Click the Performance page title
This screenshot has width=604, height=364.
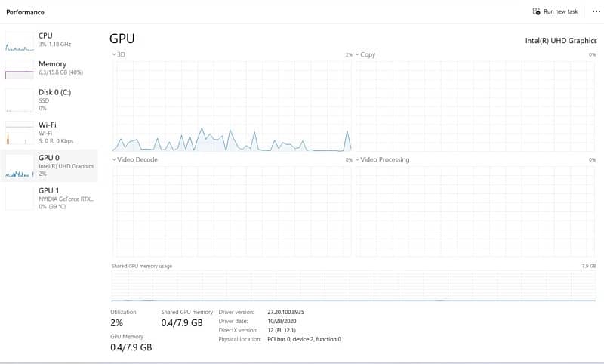point(25,12)
